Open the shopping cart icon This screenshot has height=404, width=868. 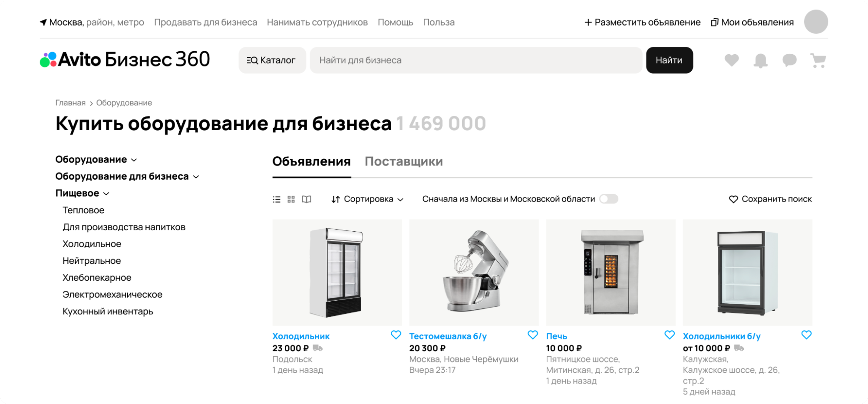pos(818,60)
